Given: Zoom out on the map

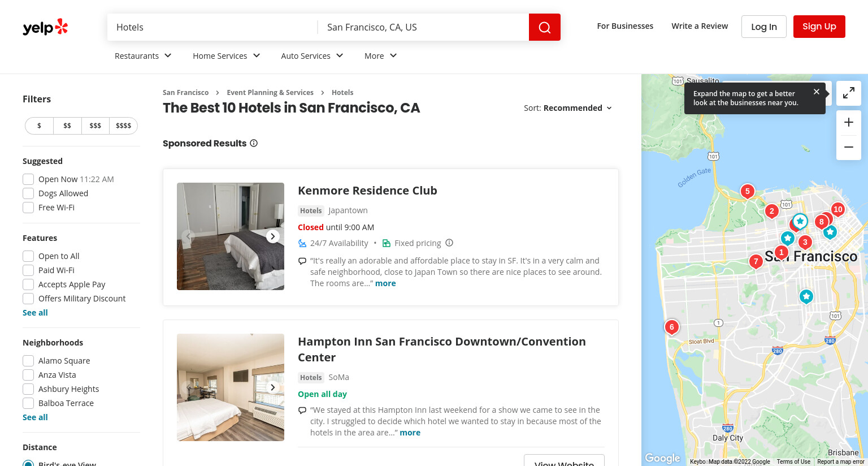Looking at the screenshot, I should 848,147.
